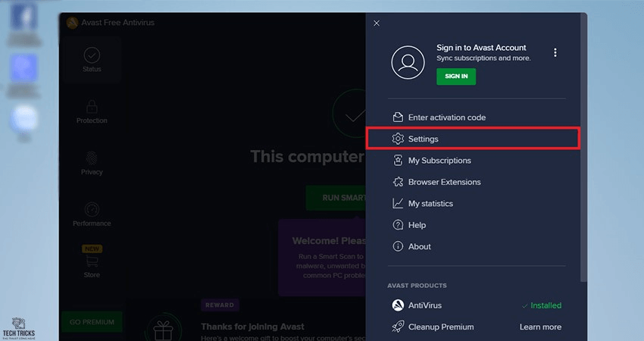
Task: Select AntiVirus under Avast Products
Action: pyautogui.click(x=425, y=305)
